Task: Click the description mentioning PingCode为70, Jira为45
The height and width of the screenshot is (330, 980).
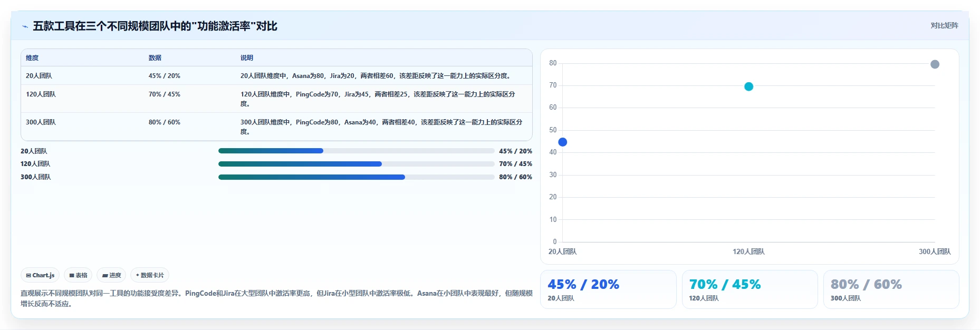Action: coord(379,99)
